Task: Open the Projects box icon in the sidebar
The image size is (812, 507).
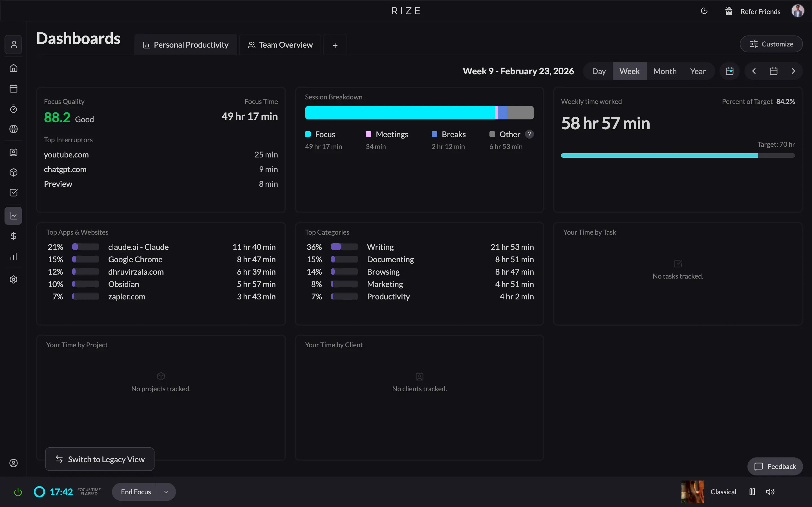Action: pyautogui.click(x=14, y=172)
